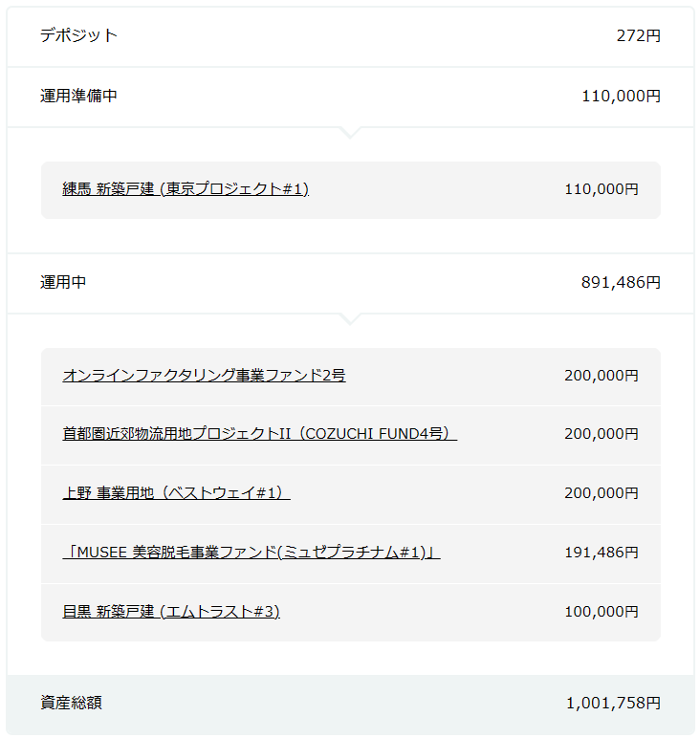Collapse the 運用中 section row
Screen dimensions: 700x738
pyautogui.click(x=350, y=283)
